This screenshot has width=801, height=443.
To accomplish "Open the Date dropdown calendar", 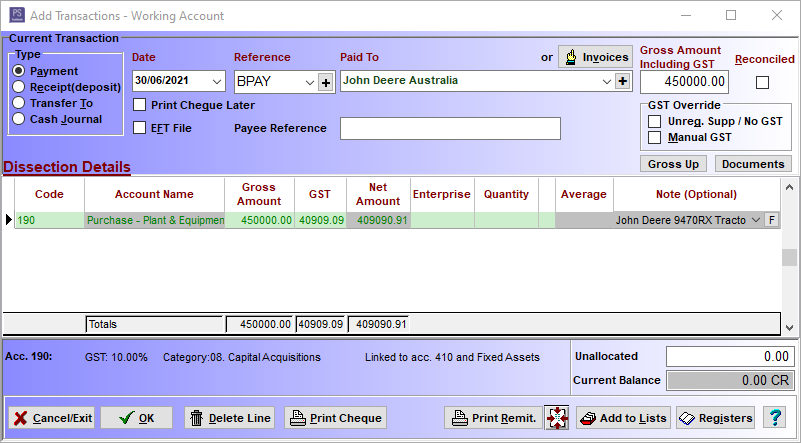I will (217, 81).
